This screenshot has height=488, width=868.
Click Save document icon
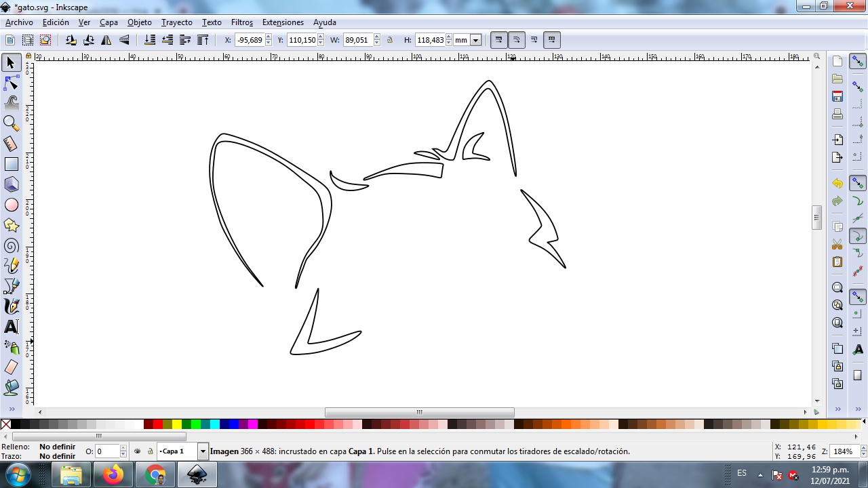[837, 96]
